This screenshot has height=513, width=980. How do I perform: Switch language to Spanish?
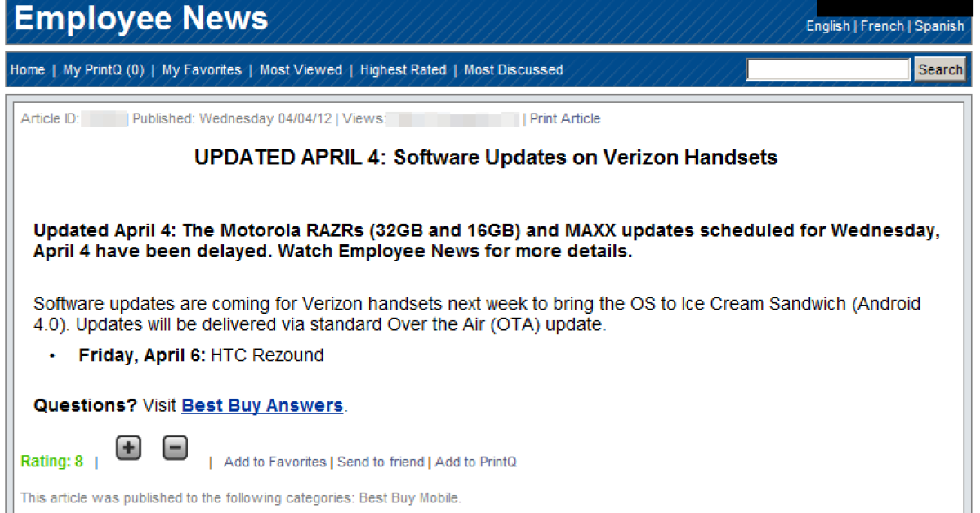pyautogui.click(x=939, y=26)
